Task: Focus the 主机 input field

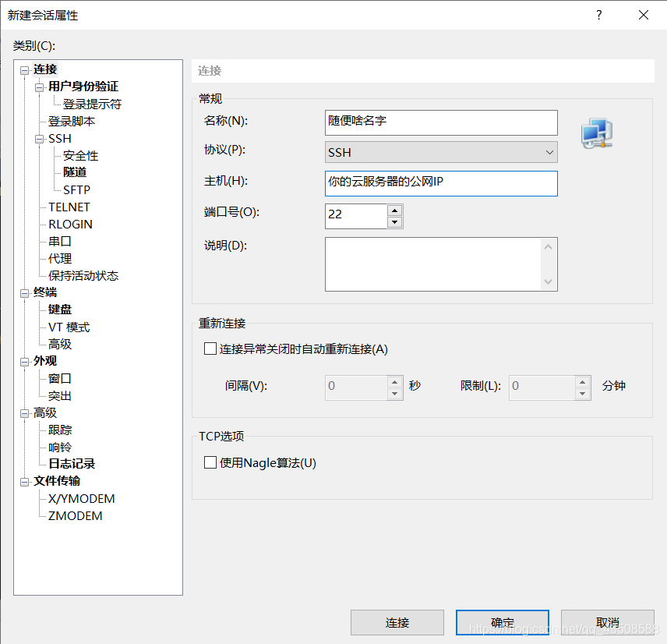Action: [x=441, y=183]
